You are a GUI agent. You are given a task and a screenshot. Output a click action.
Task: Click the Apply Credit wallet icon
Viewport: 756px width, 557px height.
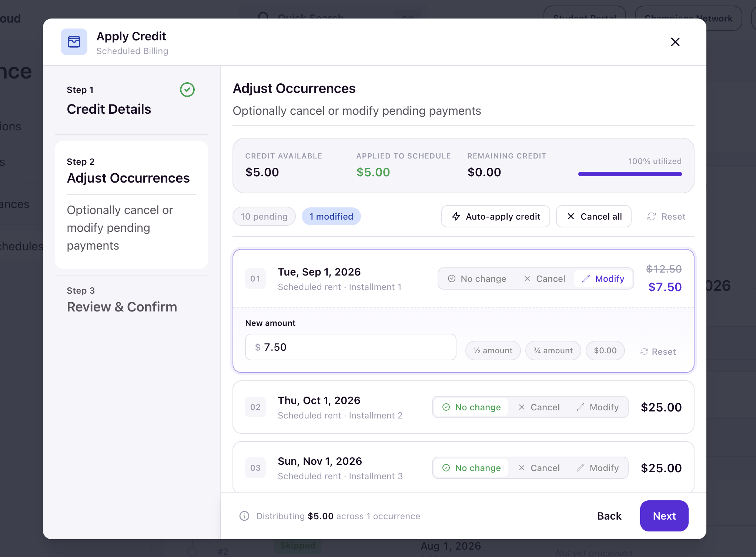click(74, 42)
